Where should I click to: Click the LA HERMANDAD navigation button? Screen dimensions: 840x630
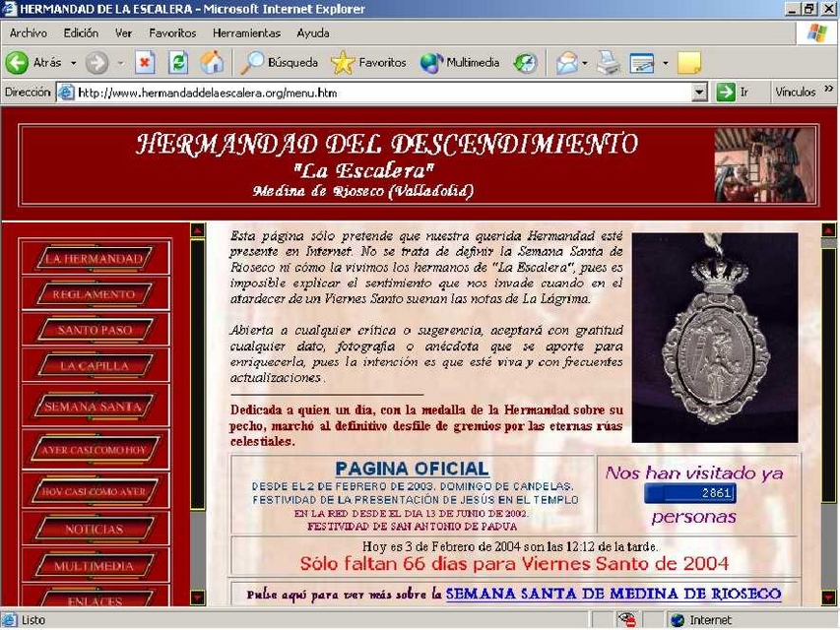click(x=95, y=259)
